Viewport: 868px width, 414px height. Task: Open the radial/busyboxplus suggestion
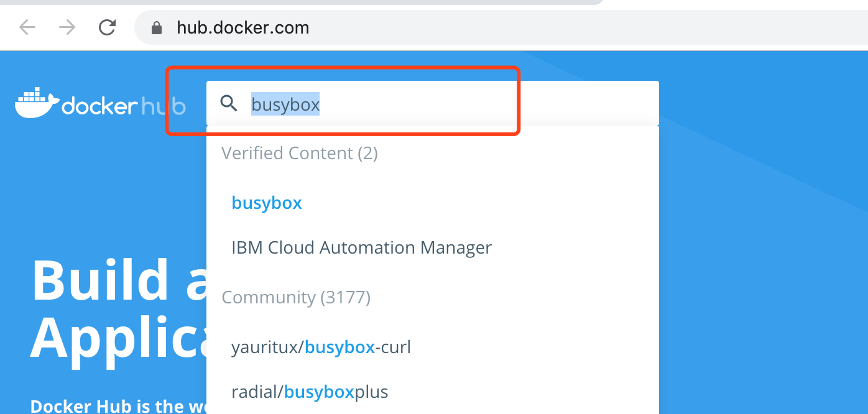tap(309, 391)
